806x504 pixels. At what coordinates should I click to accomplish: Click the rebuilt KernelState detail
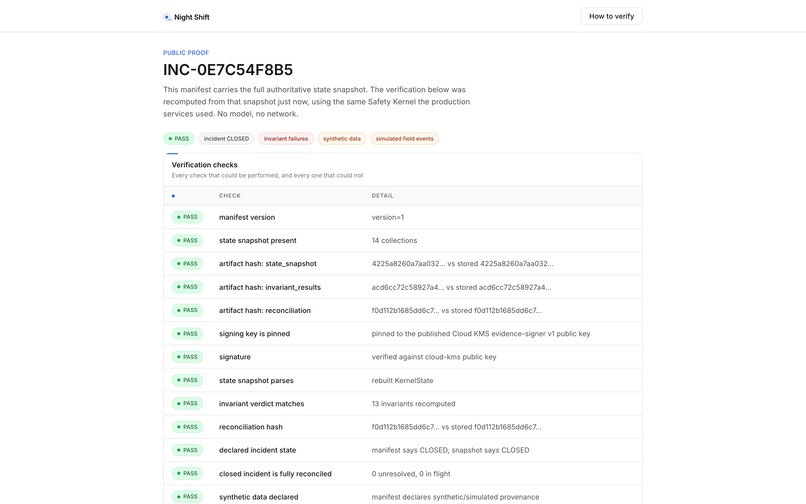point(402,380)
